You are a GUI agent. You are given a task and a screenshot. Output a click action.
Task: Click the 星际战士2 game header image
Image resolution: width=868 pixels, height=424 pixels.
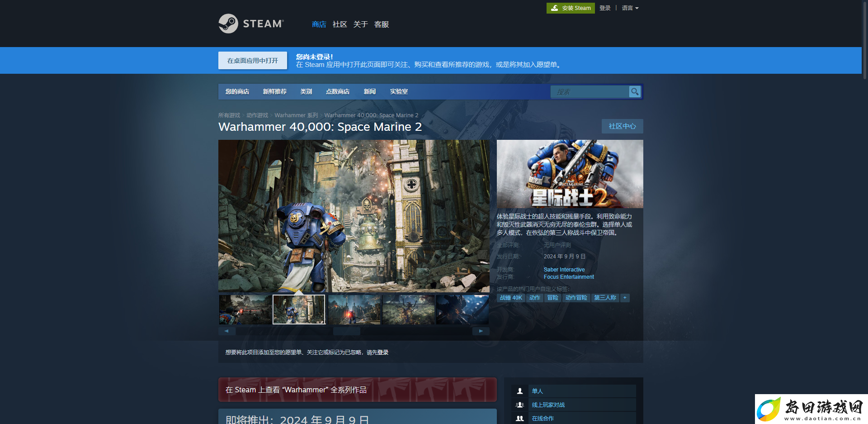point(570,174)
